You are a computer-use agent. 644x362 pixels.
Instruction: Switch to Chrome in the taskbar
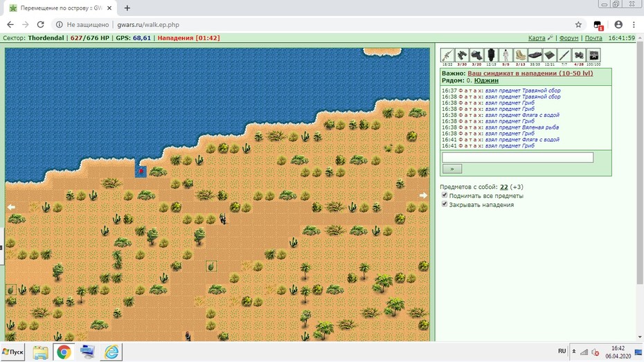pos(64,352)
